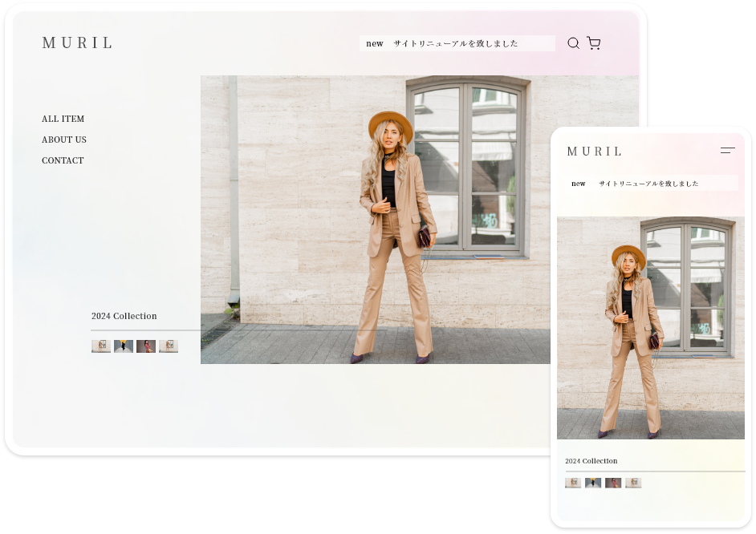Open the hamburger menu in mobile preview

[727, 151]
